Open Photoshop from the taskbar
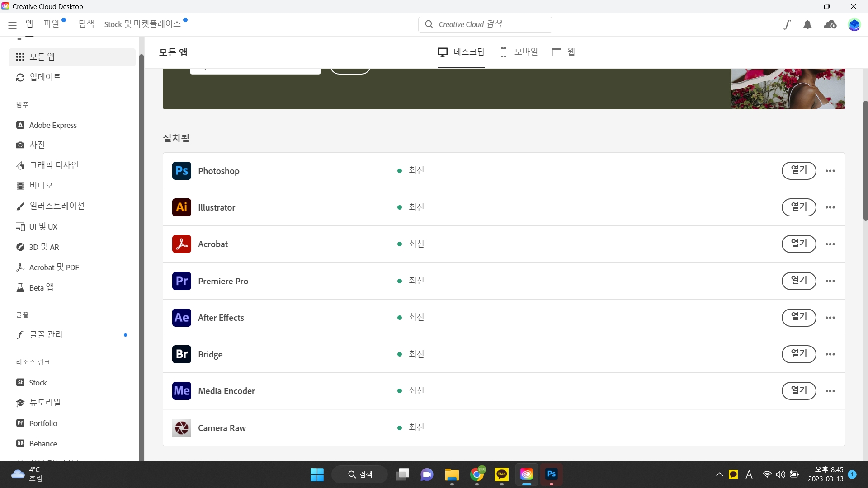The image size is (868, 488). click(x=551, y=474)
